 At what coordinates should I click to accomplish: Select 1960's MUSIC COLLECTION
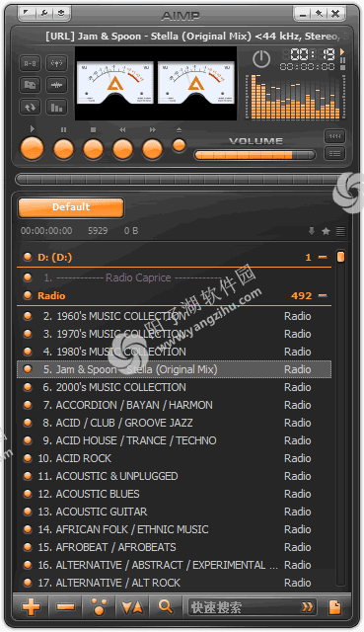174,316
